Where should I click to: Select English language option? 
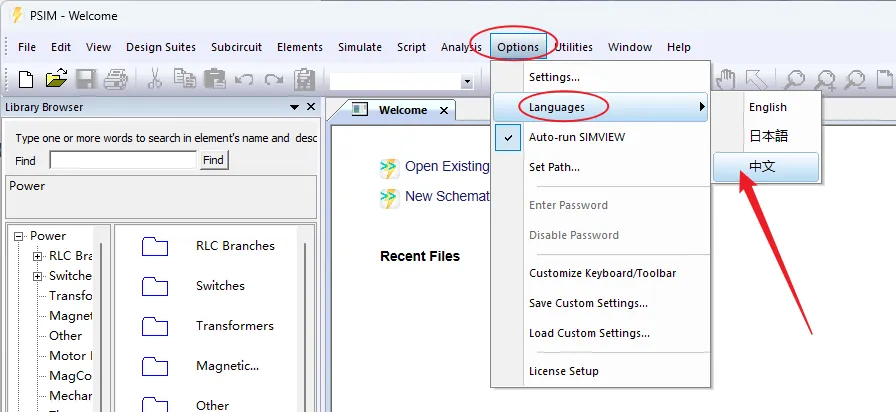tap(766, 107)
